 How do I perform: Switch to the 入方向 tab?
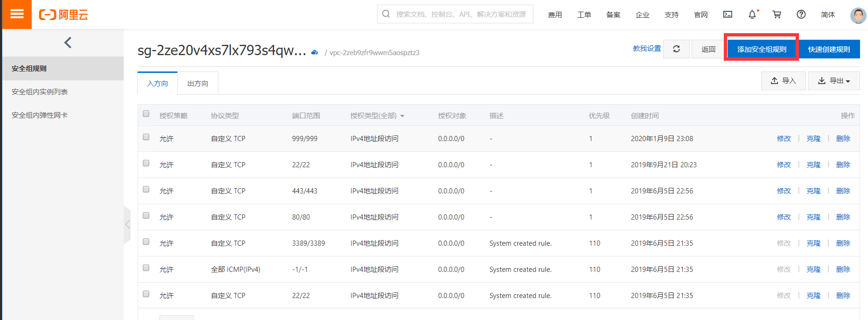point(158,83)
